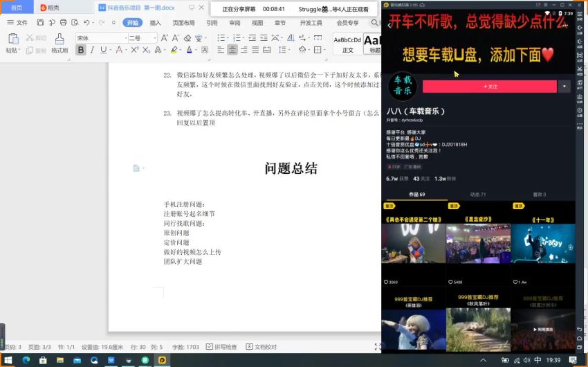Click the print icon in quick access toolbar
The height and width of the screenshot is (367, 588).
[64, 23]
